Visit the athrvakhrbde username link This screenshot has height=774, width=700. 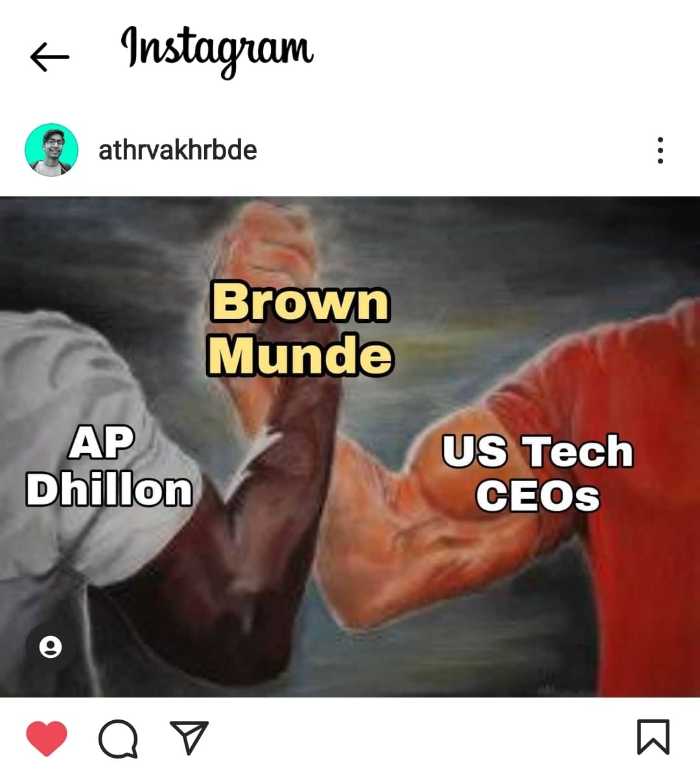point(178,150)
